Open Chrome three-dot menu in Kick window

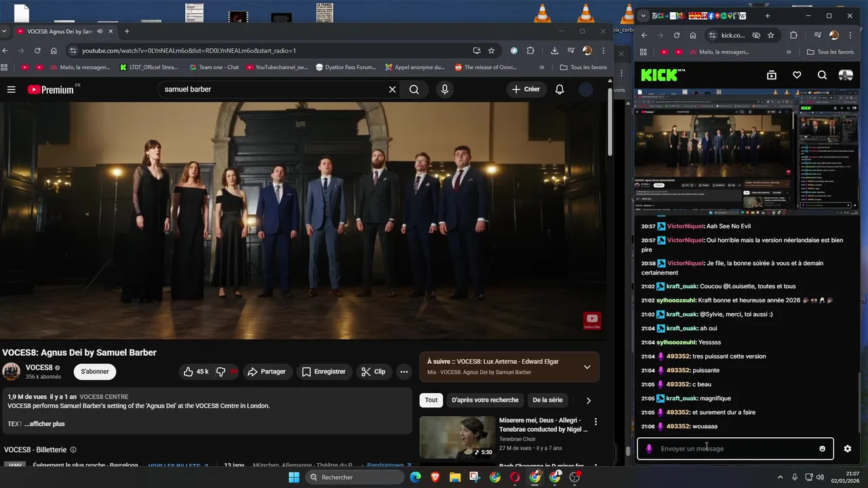[850, 35]
